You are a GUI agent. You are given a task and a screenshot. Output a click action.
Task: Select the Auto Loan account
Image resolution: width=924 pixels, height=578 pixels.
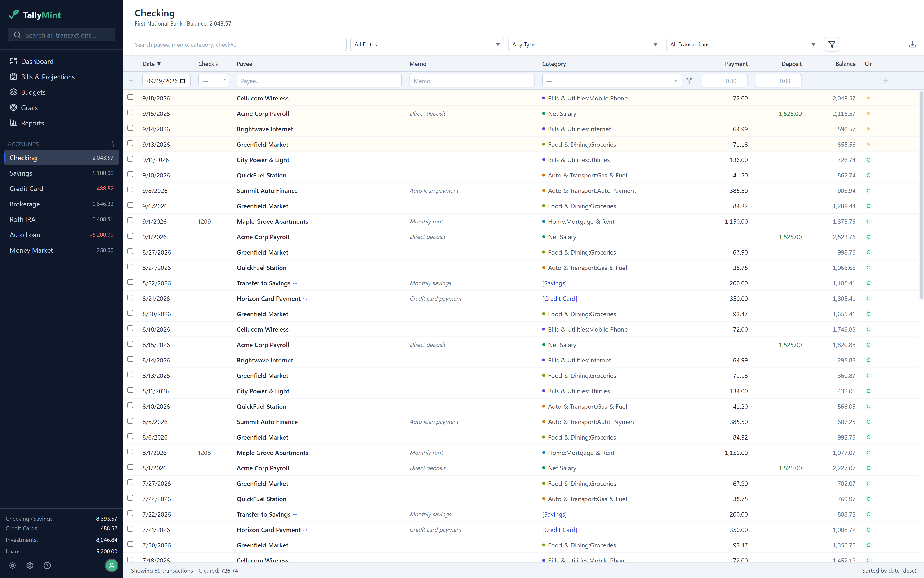click(x=61, y=235)
